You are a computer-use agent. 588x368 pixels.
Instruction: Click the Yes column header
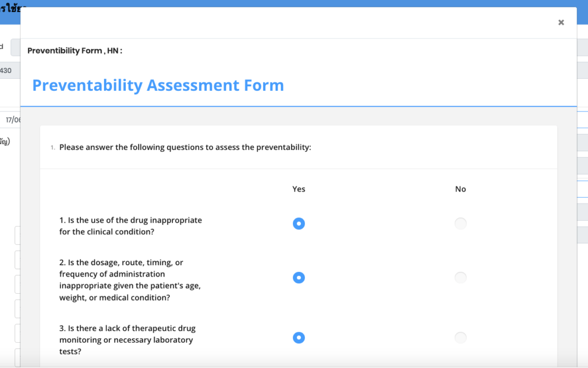[x=299, y=189]
